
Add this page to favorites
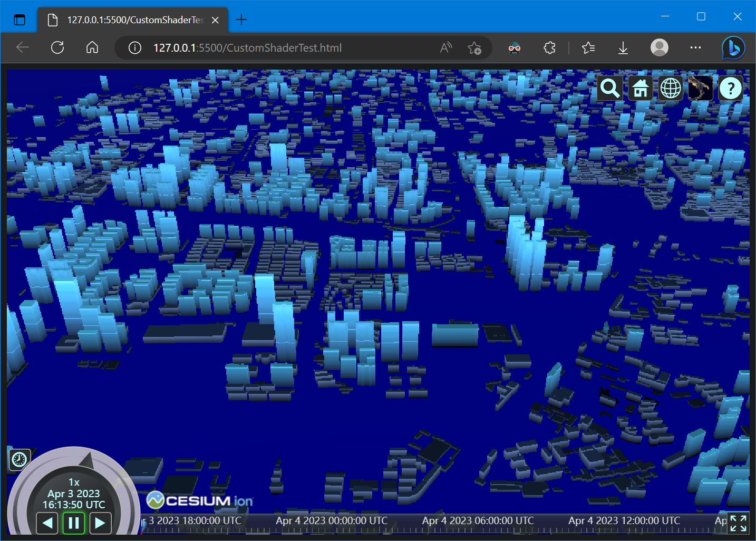(x=474, y=48)
